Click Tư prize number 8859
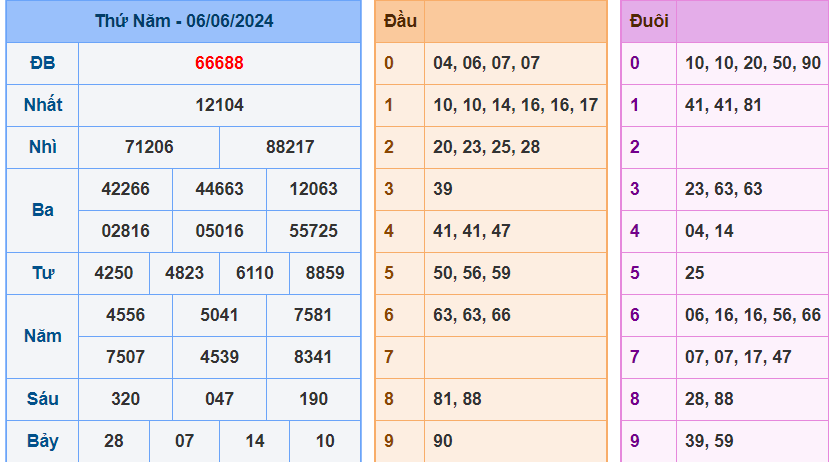Image resolution: width=829 pixels, height=462 pixels. (325, 273)
